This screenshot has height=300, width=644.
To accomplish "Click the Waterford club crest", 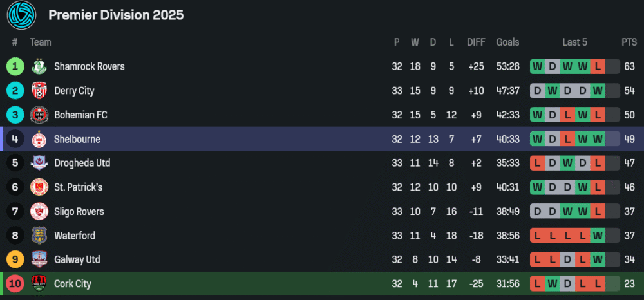I will tap(39, 236).
